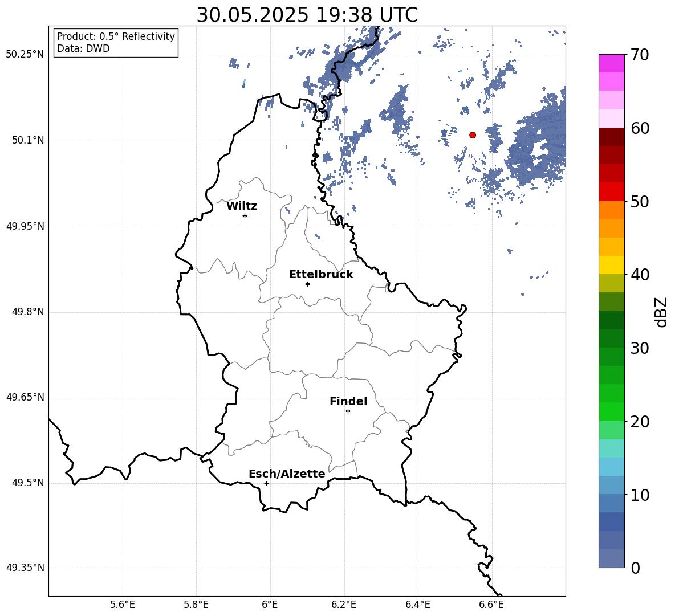Click the bright red colorbar segment above 50
This screenshot has width=675, height=616.
tap(612, 192)
